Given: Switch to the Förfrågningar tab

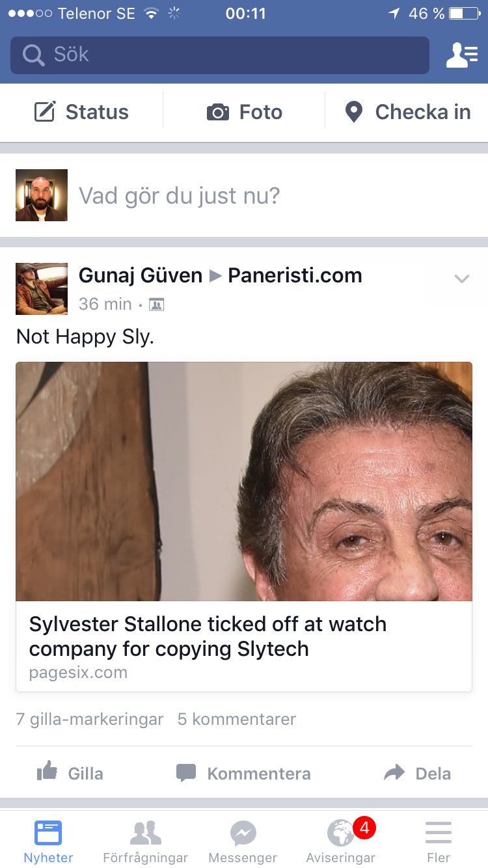Looking at the screenshot, I should tap(145, 843).
